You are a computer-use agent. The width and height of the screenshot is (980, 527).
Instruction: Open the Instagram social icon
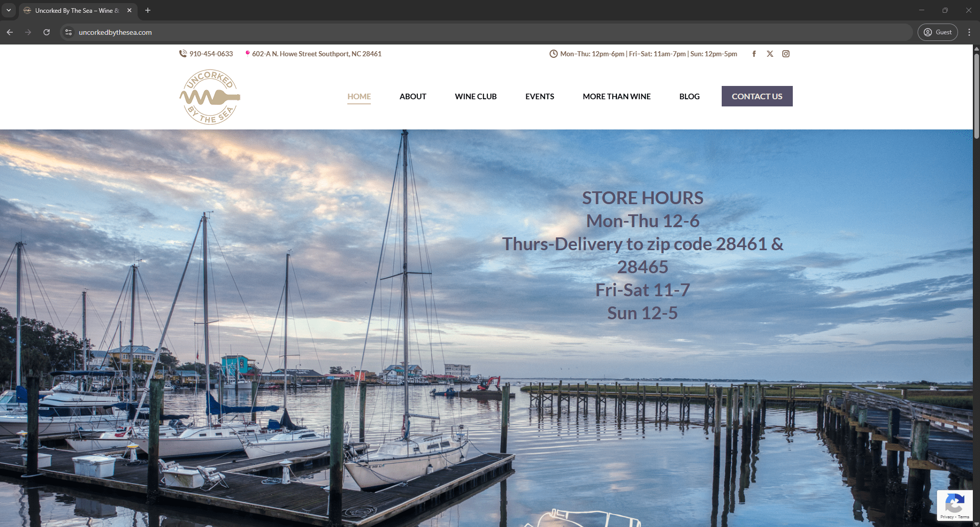pyautogui.click(x=786, y=54)
